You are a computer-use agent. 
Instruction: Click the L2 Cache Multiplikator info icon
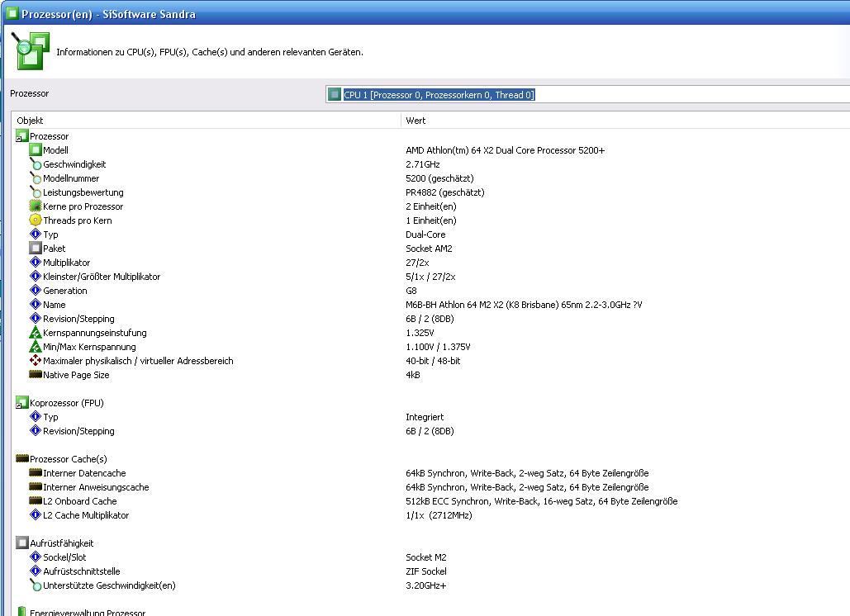tap(36, 514)
